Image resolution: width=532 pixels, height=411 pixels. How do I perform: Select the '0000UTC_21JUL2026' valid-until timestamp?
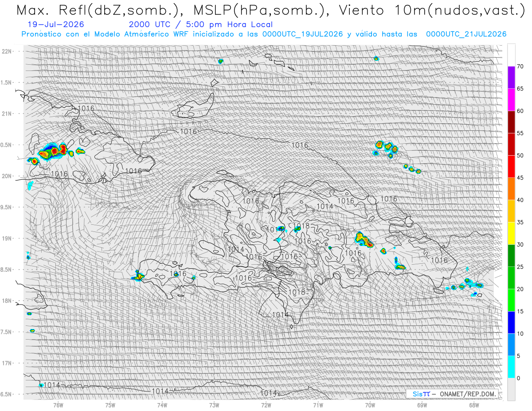(466, 34)
